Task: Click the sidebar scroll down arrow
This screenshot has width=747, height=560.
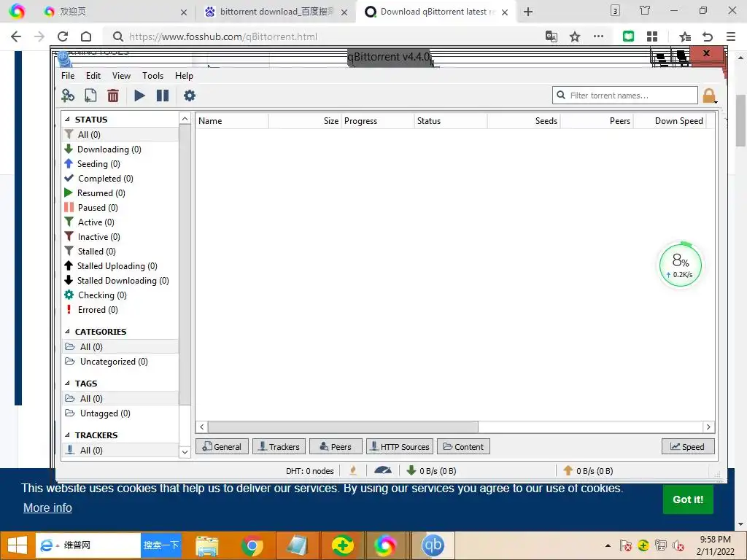Action: click(x=185, y=452)
